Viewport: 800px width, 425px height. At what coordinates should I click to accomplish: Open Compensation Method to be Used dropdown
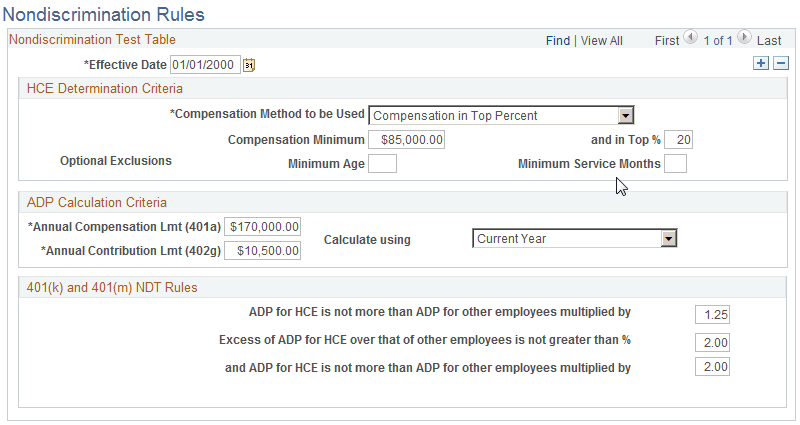tap(626, 115)
